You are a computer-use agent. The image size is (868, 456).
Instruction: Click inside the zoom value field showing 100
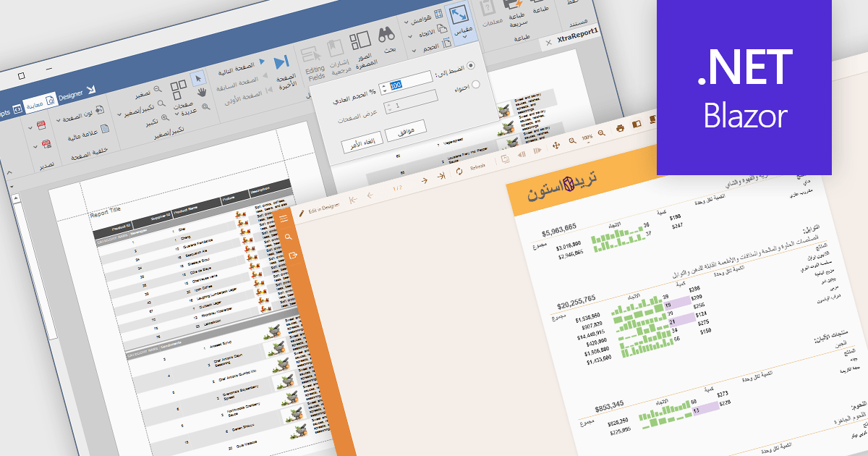(x=396, y=85)
